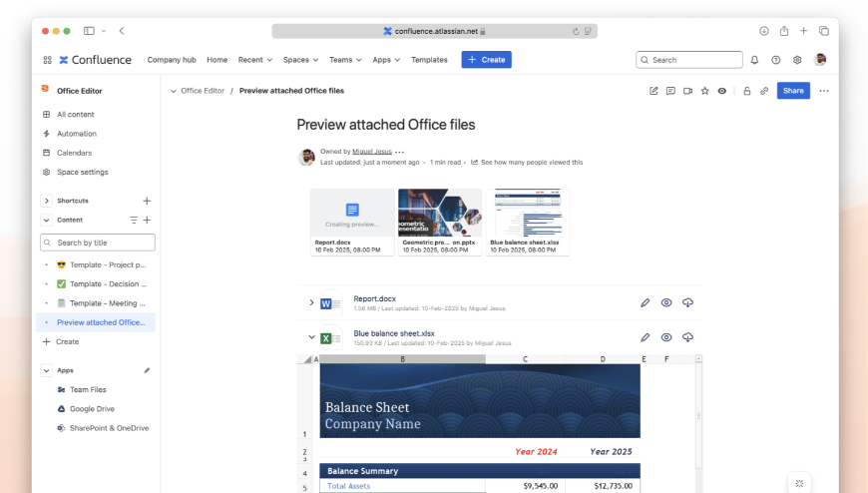Open the page restrictions lock icon
Image resolution: width=868 pixels, height=493 pixels.
pos(746,91)
